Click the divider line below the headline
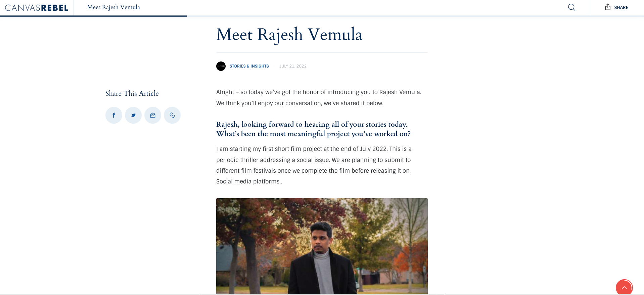 pyautogui.click(x=322, y=52)
